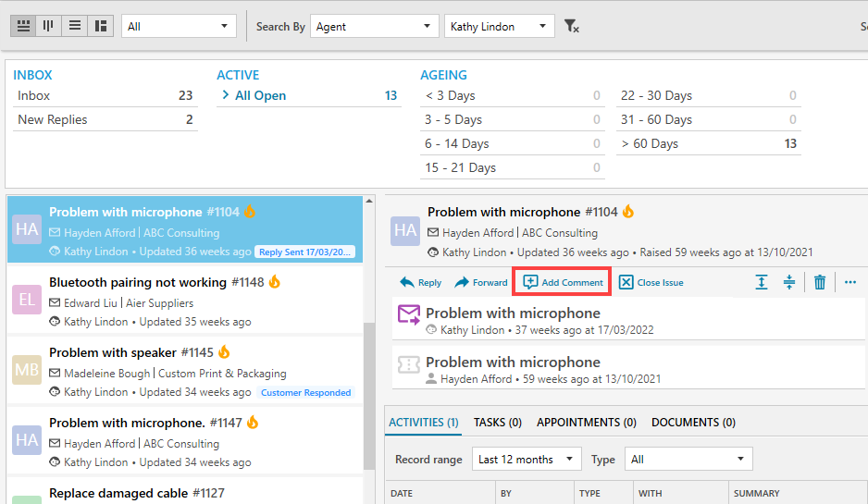
Task: Click the envelope icon beside Edward Liu
Action: (x=55, y=302)
